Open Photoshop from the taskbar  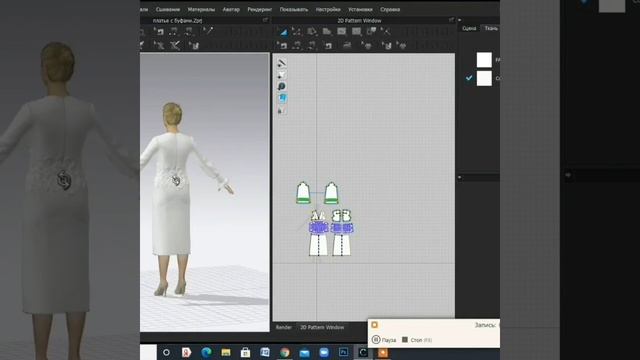point(344,352)
